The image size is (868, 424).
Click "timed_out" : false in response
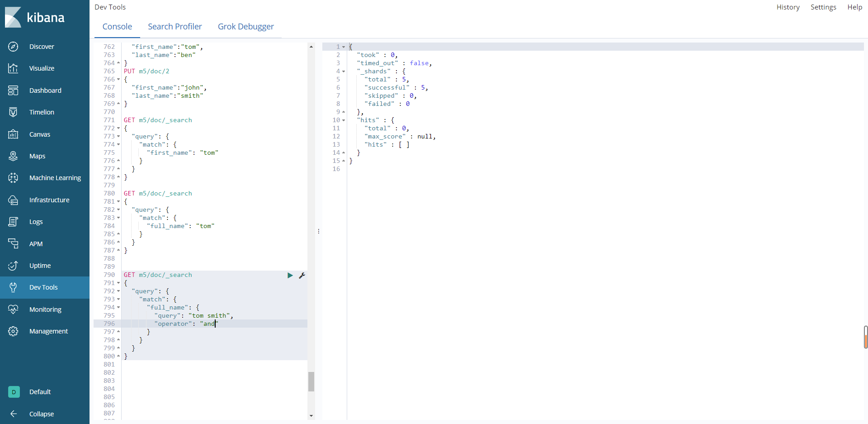click(394, 63)
